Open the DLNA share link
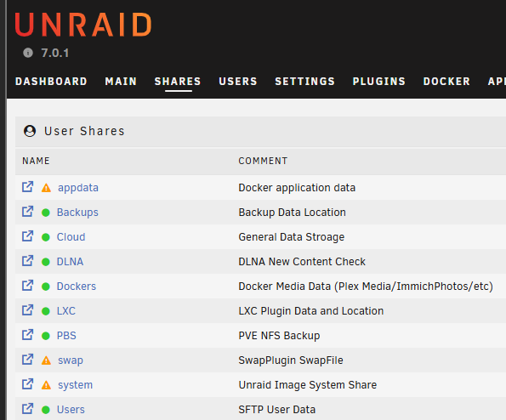This screenshot has width=506, height=420. pos(70,262)
